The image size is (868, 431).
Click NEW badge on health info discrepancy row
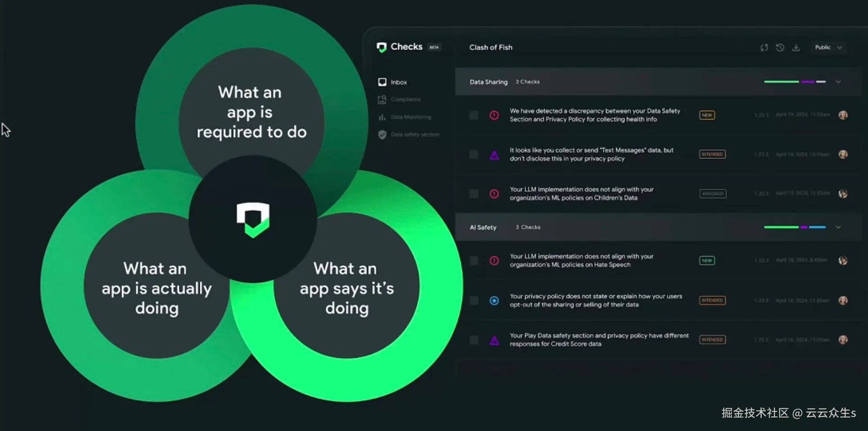point(707,115)
